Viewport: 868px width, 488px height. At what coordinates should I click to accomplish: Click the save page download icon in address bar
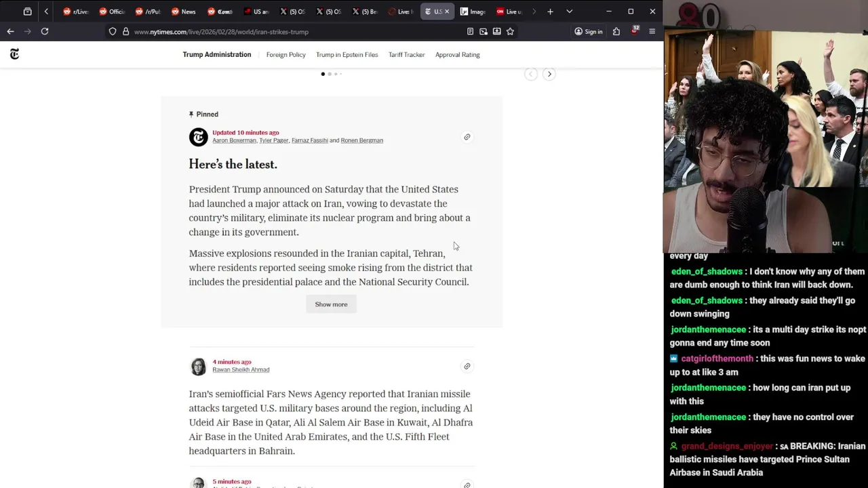point(496,31)
